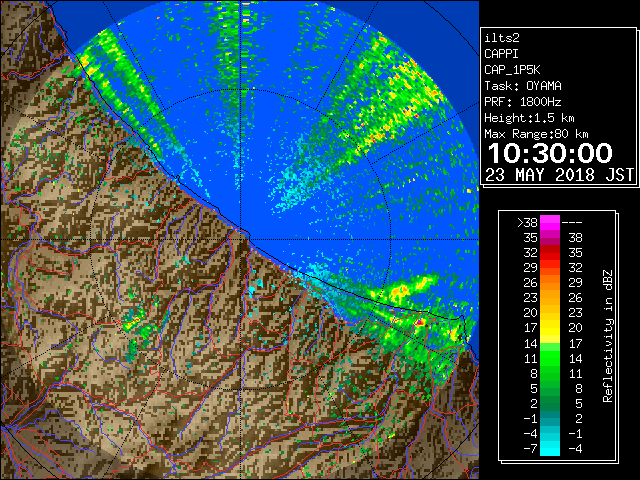Click the '23 MAY 2018 JST' date

(560, 175)
